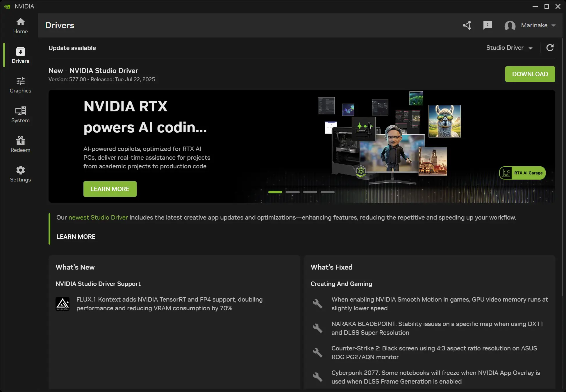Select the third banner carousel indicator
This screenshot has width=566, height=392.
pos(310,192)
